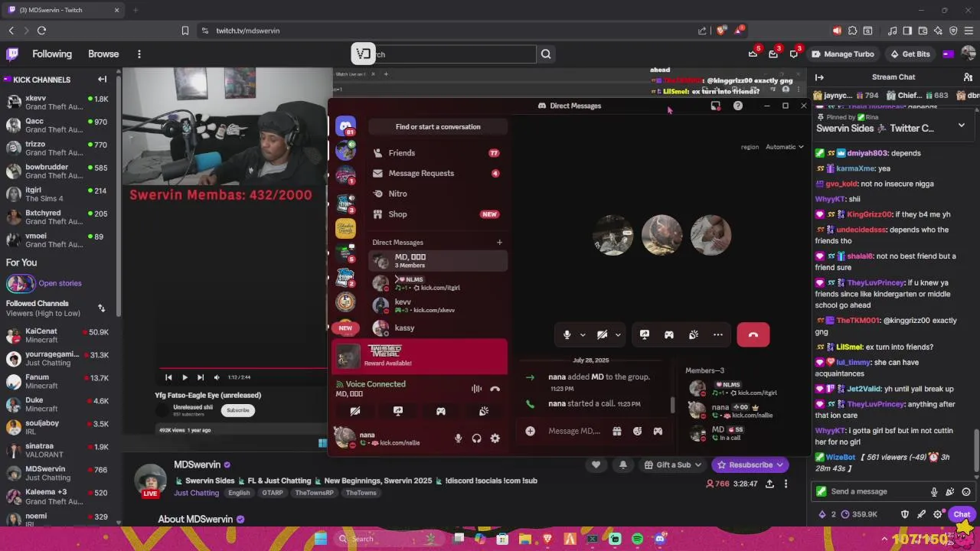Open Friends in Discord sidebar
Image resolution: width=980 pixels, height=551 pixels.
click(436, 153)
